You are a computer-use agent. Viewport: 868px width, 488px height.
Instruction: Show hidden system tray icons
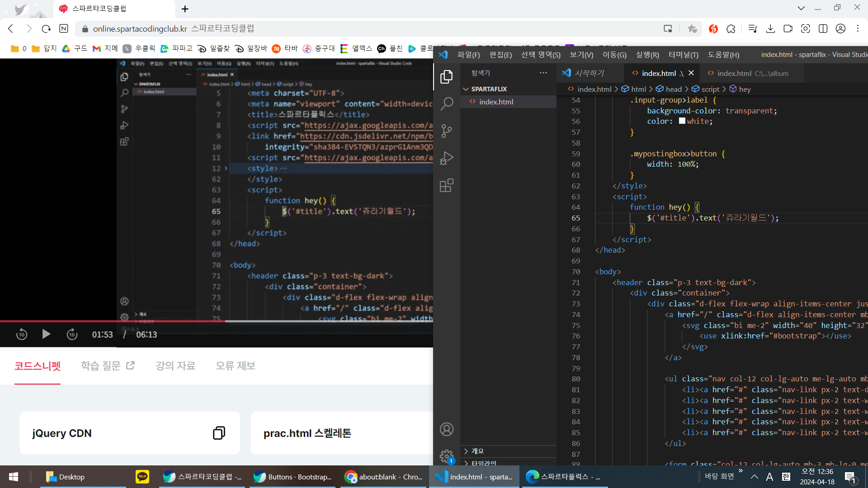tap(755, 477)
